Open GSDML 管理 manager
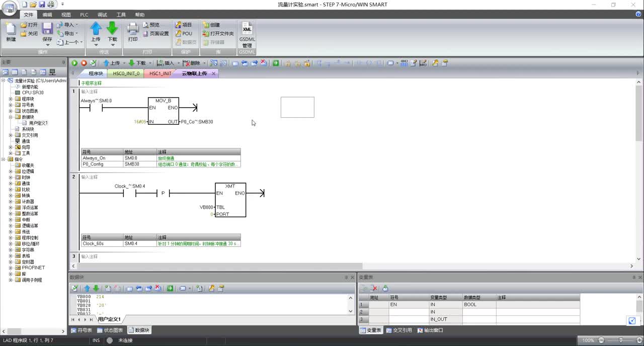Image resolution: width=644 pixels, height=346 pixels. pos(247,35)
